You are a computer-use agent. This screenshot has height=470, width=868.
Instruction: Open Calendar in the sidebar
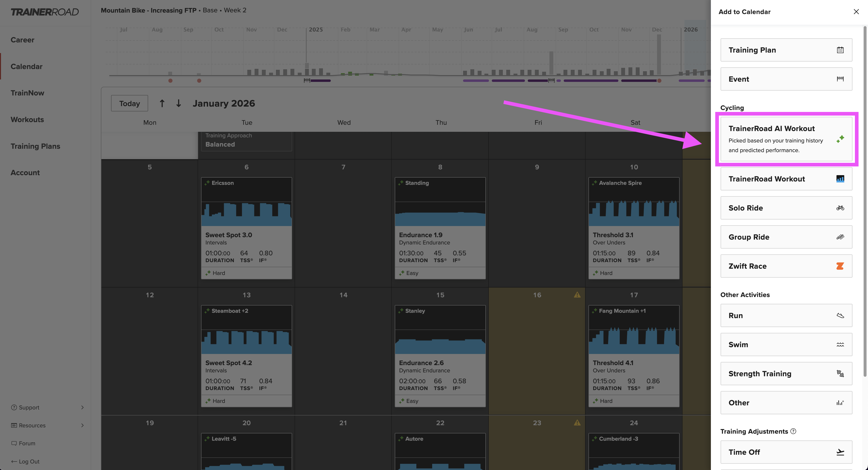(26, 66)
